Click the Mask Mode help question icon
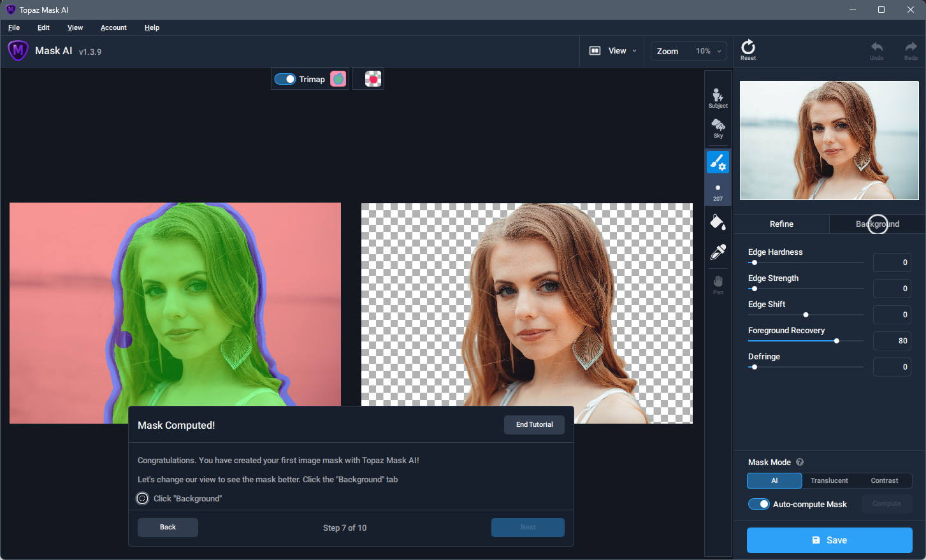This screenshot has height=560, width=926. pos(800,462)
